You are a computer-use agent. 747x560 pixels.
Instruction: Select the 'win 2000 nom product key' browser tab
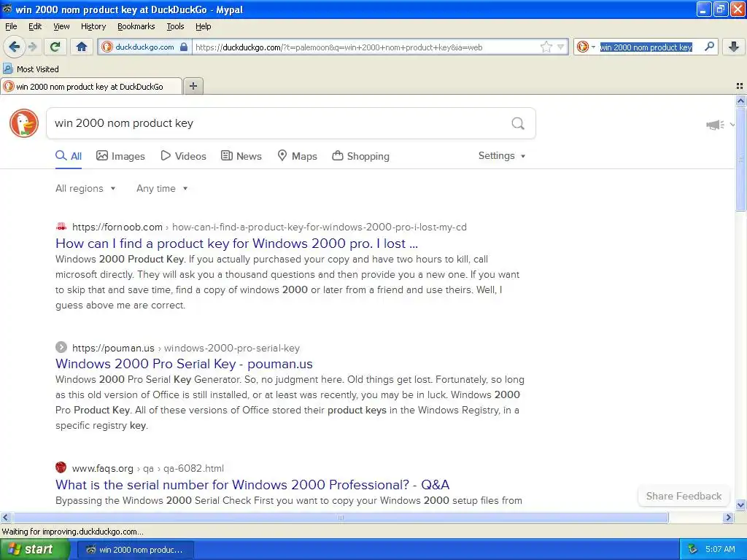point(90,87)
